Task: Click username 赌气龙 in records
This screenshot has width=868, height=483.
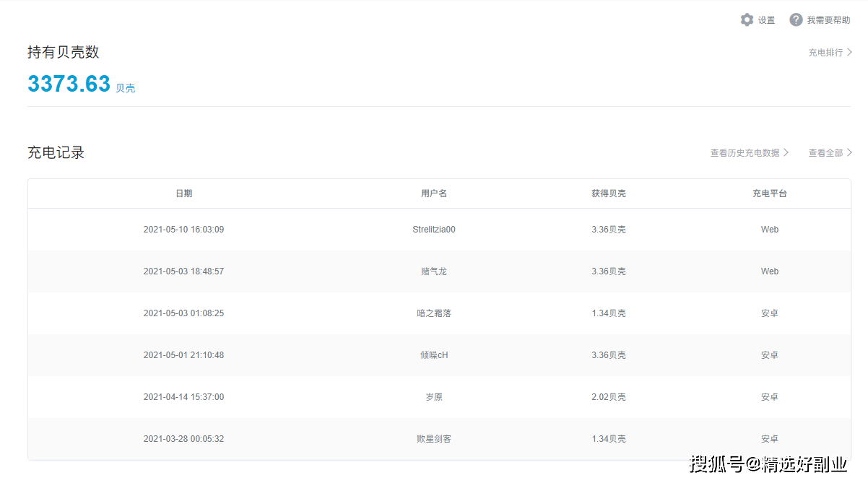Action: click(434, 271)
